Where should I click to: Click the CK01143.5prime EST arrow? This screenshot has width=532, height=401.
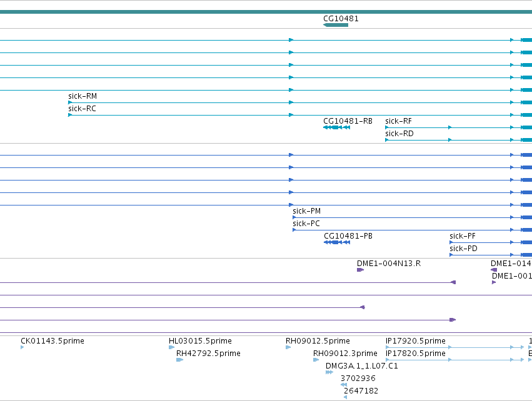[23, 347]
